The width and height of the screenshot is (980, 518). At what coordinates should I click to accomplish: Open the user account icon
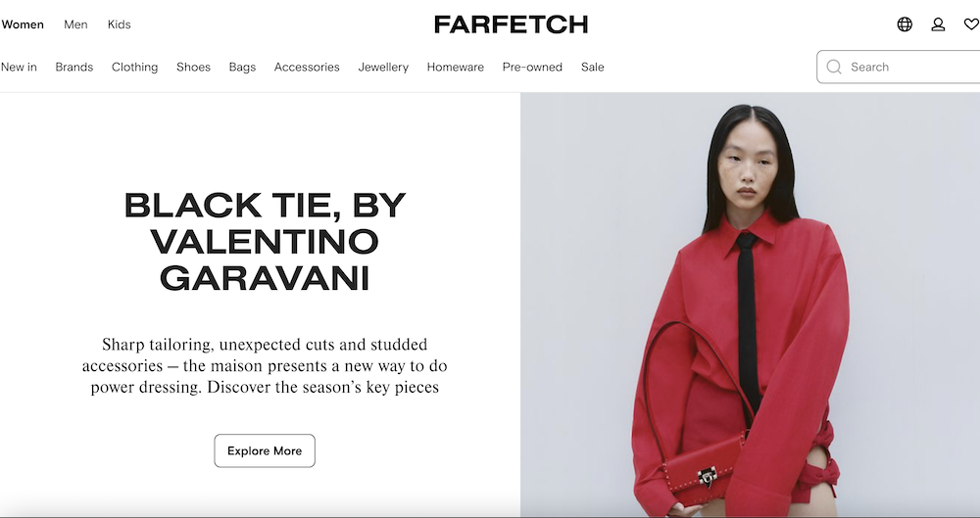click(x=938, y=24)
